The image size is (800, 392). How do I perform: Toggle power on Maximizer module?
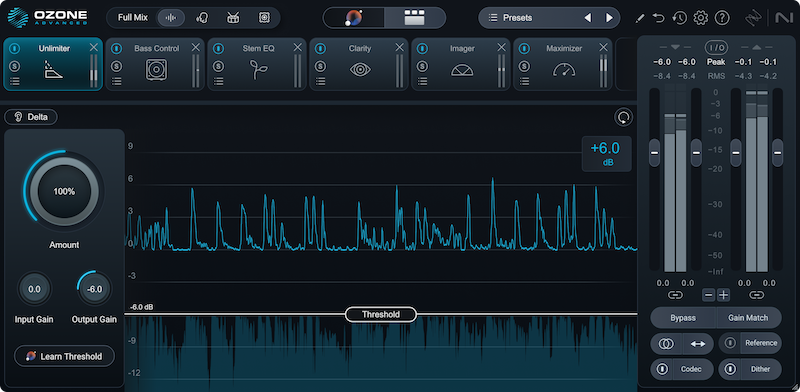click(524, 48)
